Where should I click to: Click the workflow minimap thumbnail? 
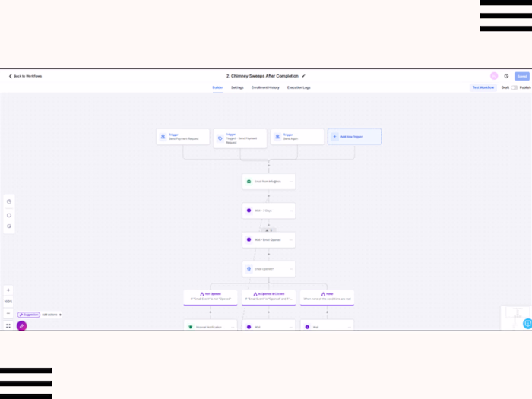coord(516,318)
